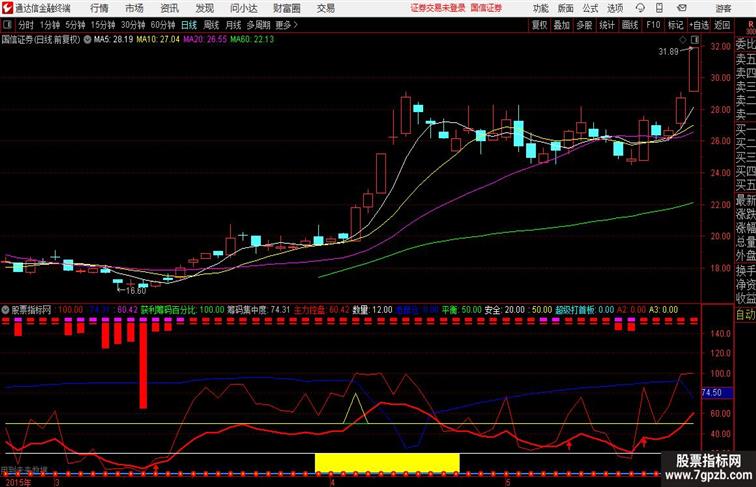756x487 pixels.
Task: Click the 统计 statistics button
Action: [607, 25]
